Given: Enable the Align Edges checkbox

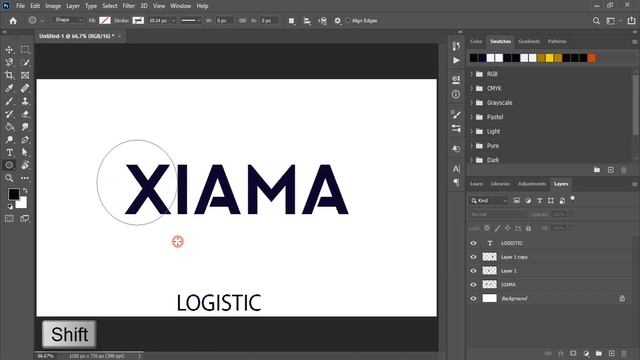Looking at the screenshot, I should tap(348, 20).
